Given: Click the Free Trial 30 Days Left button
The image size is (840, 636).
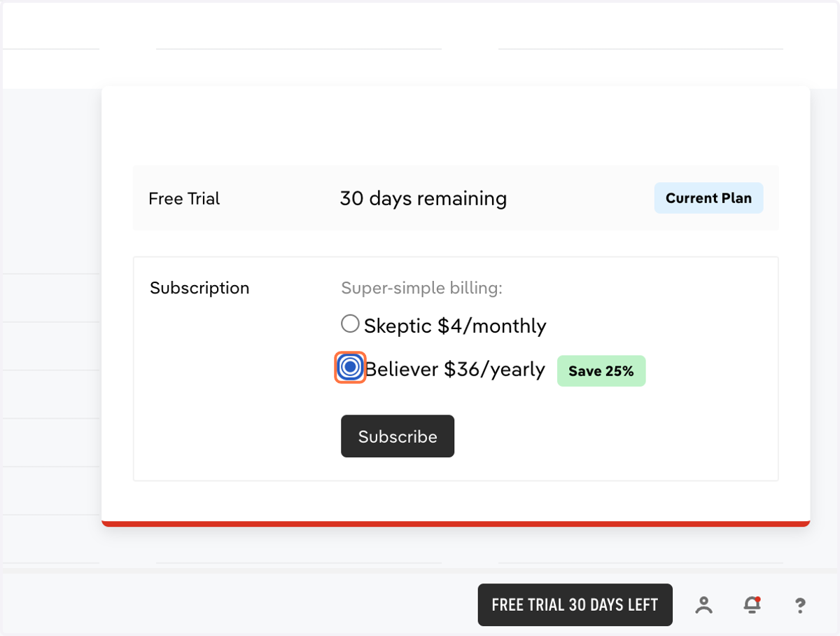Looking at the screenshot, I should 575,604.
